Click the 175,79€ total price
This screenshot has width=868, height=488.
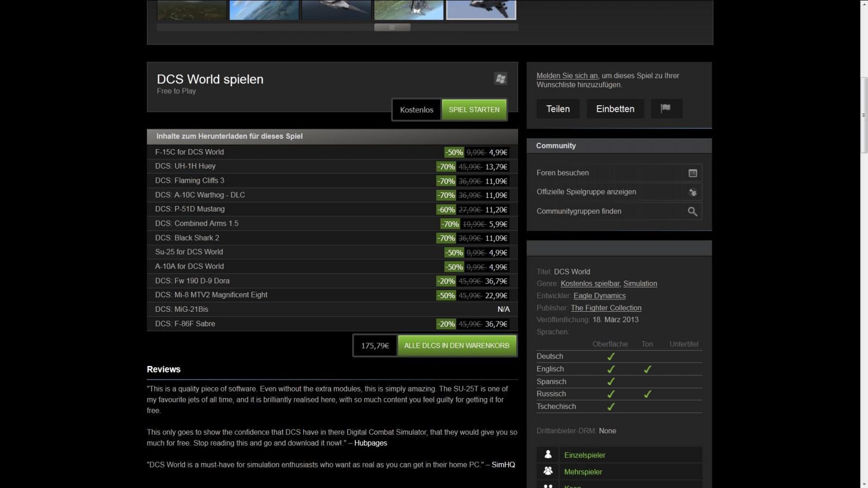click(375, 345)
